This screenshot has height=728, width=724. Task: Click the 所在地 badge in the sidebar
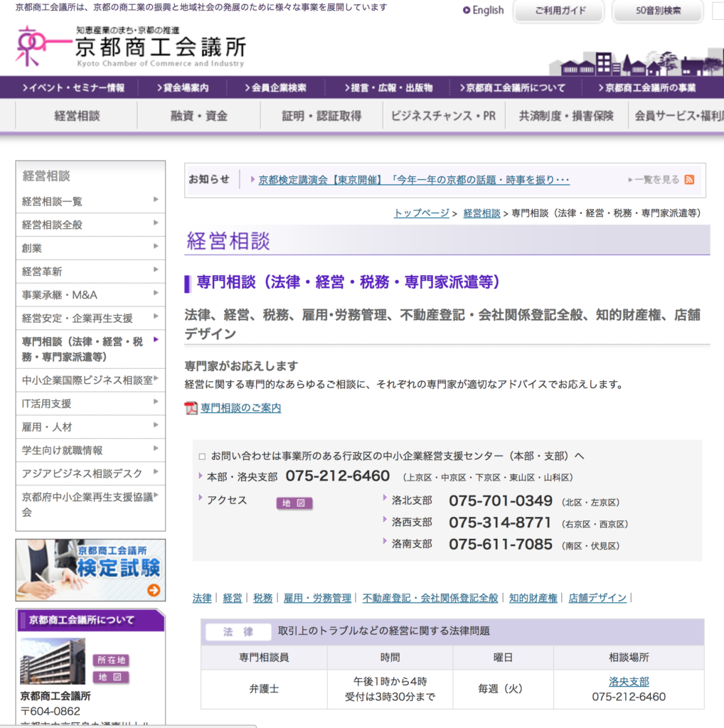click(110, 660)
